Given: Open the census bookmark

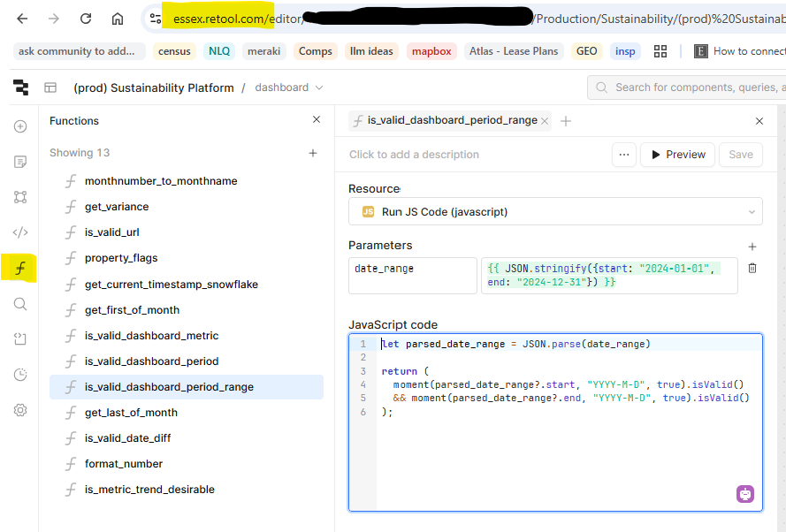Looking at the screenshot, I should coord(174,51).
